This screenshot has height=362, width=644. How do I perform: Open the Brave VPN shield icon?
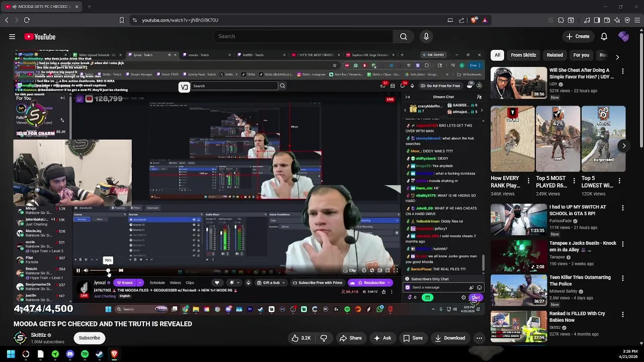(x=627, y=20)
